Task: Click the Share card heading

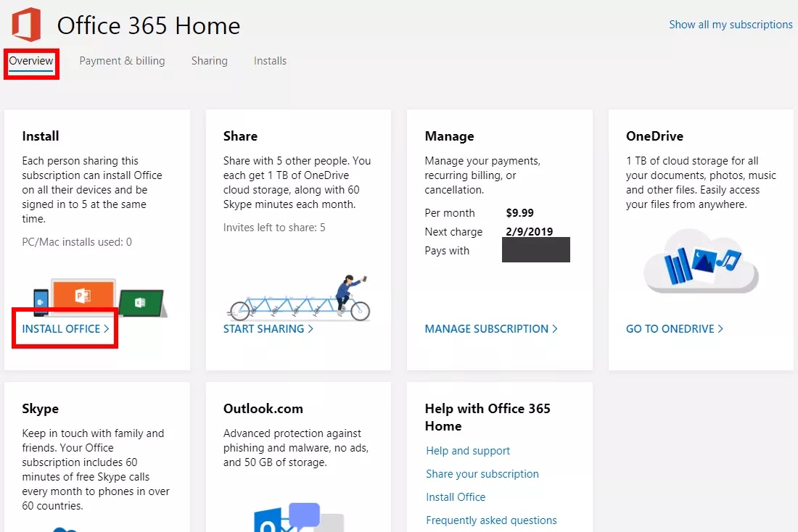Action: [x=240, y=136]
